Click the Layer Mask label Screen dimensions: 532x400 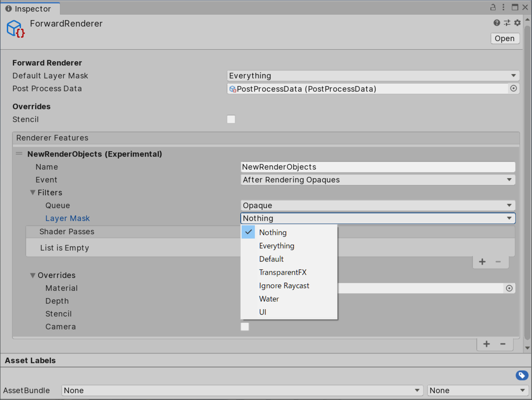tap(67, 218)
